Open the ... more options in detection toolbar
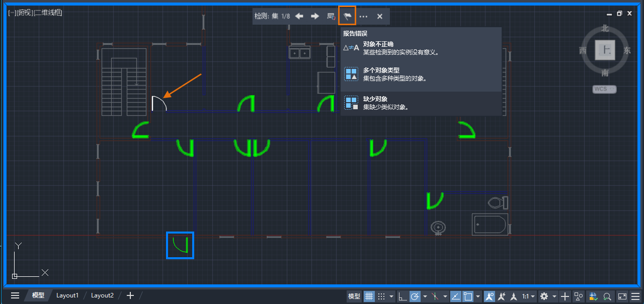 coord(364,16)
